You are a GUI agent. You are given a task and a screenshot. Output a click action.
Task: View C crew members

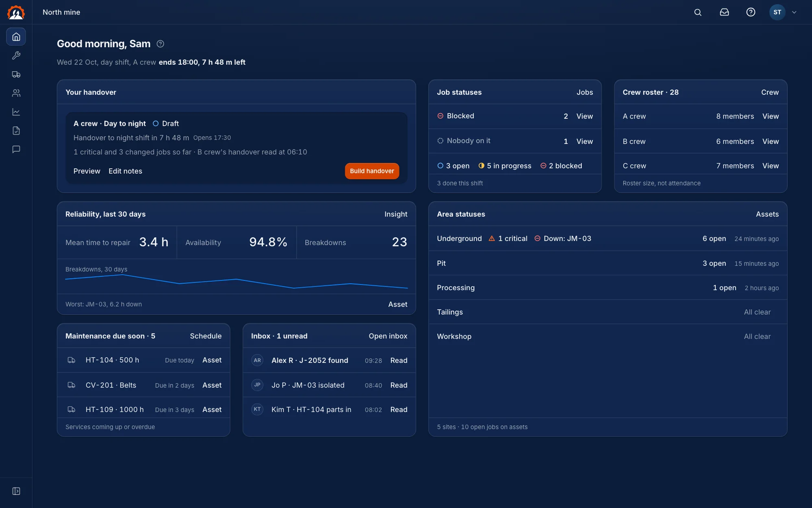click(x=771, y=166)
